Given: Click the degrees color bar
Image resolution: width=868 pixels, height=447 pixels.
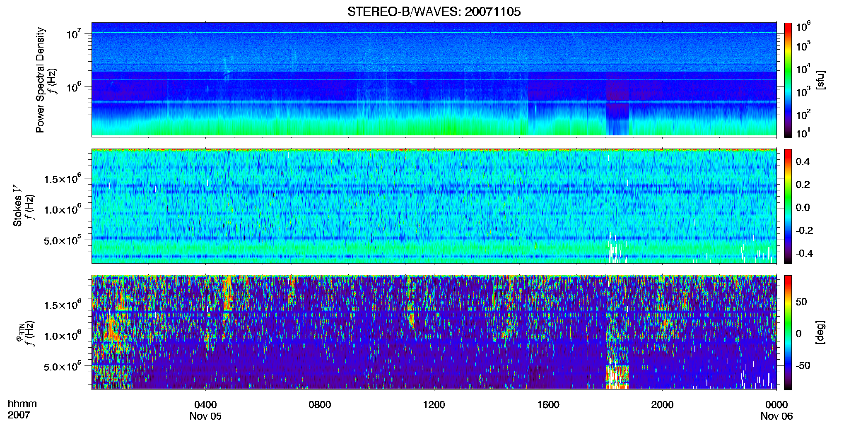Looking at the screenshot, I should pos(788,332).
